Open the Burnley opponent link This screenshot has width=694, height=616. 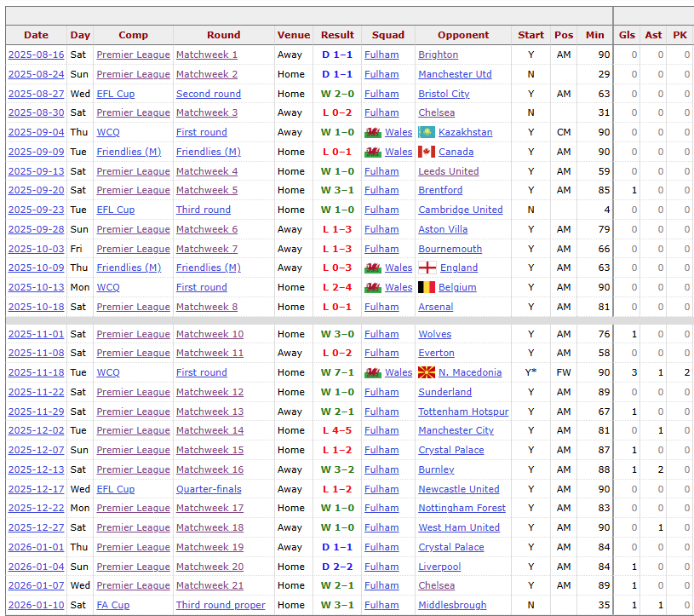[436, 469]
